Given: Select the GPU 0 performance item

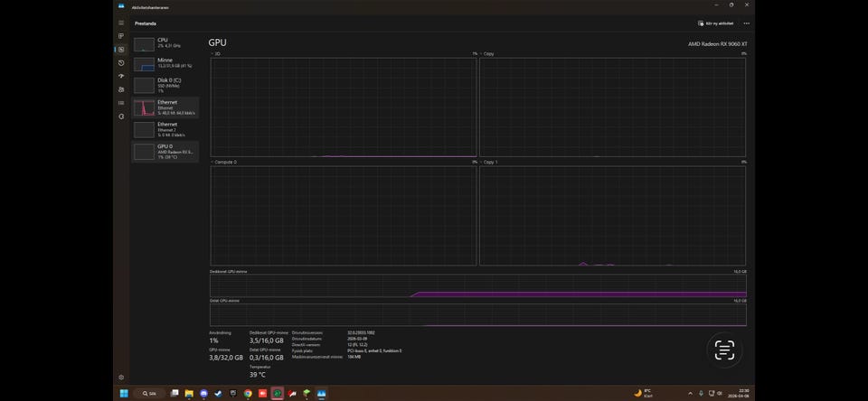Looking at the screenshot, I should [x=165, y=151].
